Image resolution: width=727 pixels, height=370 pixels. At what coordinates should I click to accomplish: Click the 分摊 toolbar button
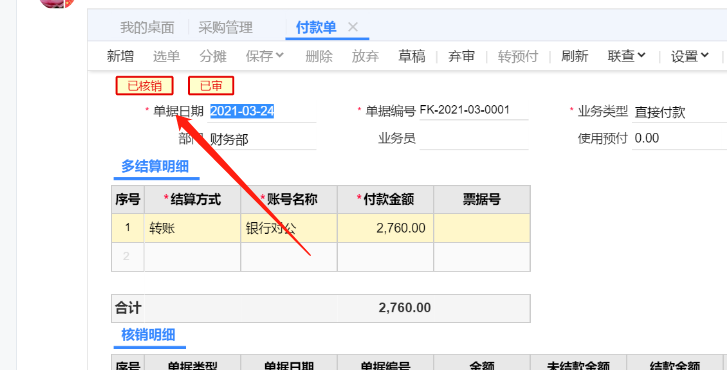tap(213, 56)
